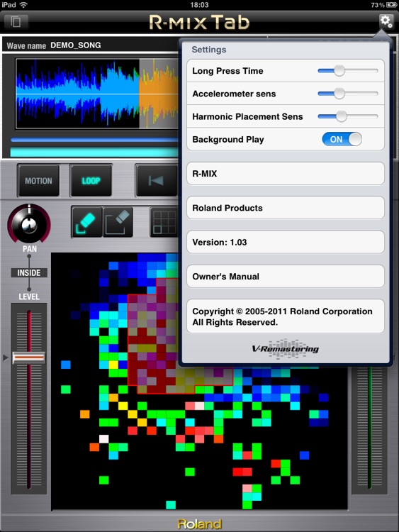
Task: Click the 18:03 clock in the status bar
Action: click(199, 5)
